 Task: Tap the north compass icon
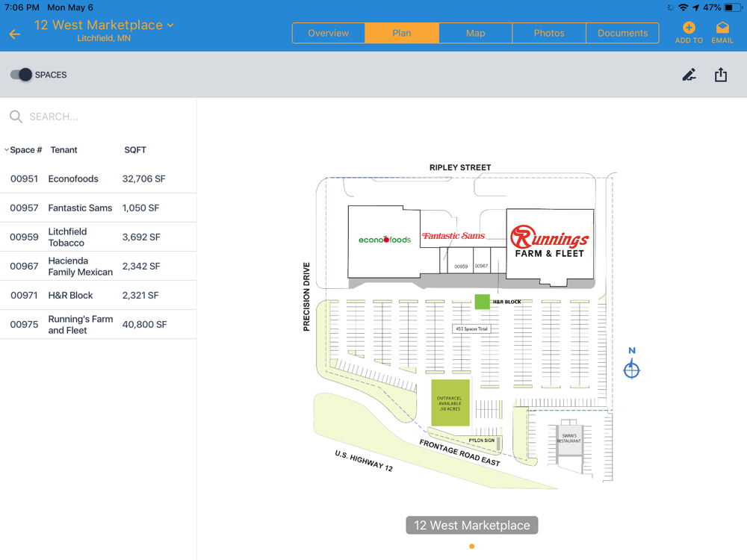pyautogui.click(x=632, y=370)
